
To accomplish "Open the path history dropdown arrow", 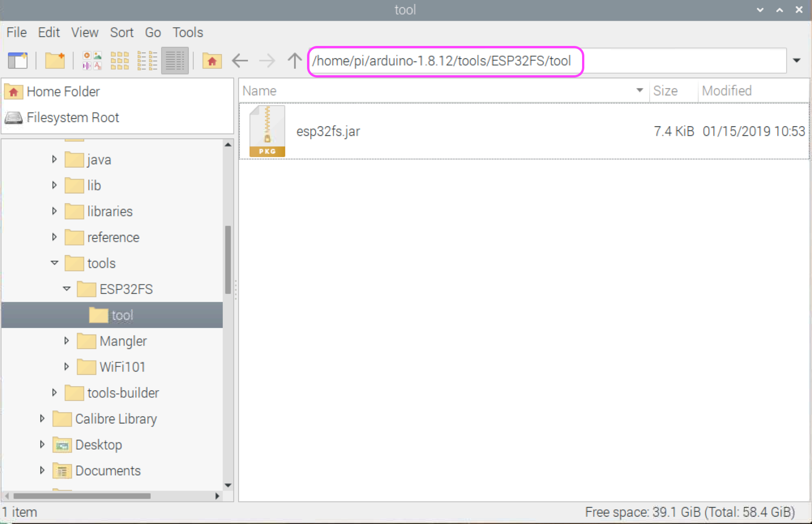I will pyautogui.click(x=797, y=60).
